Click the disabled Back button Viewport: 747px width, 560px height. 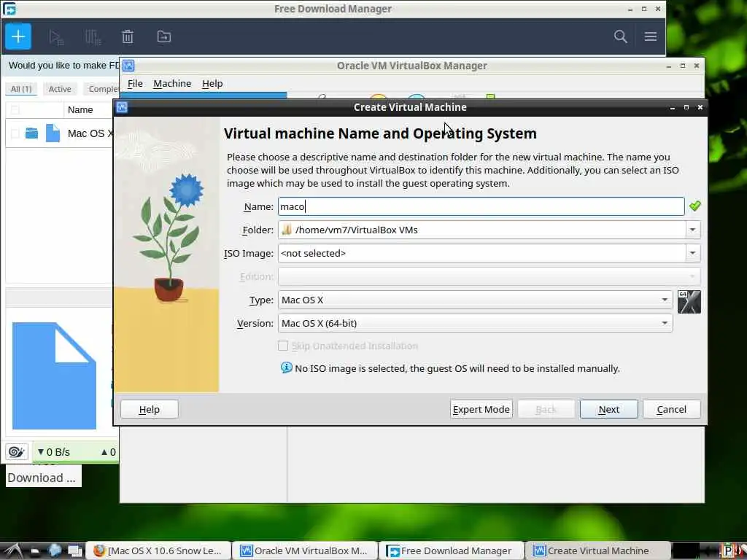(x=546, y=409)
